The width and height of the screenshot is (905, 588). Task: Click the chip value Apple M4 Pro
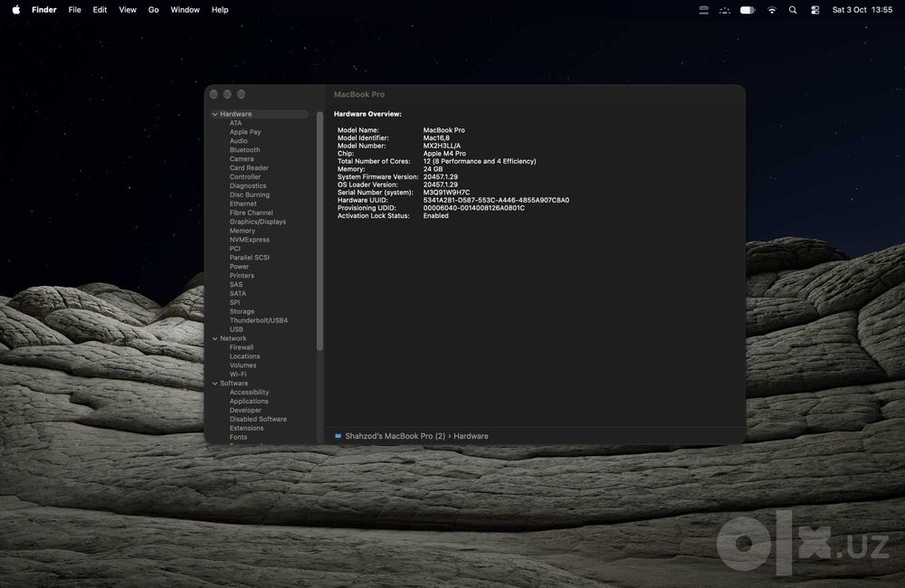point(444,154)
